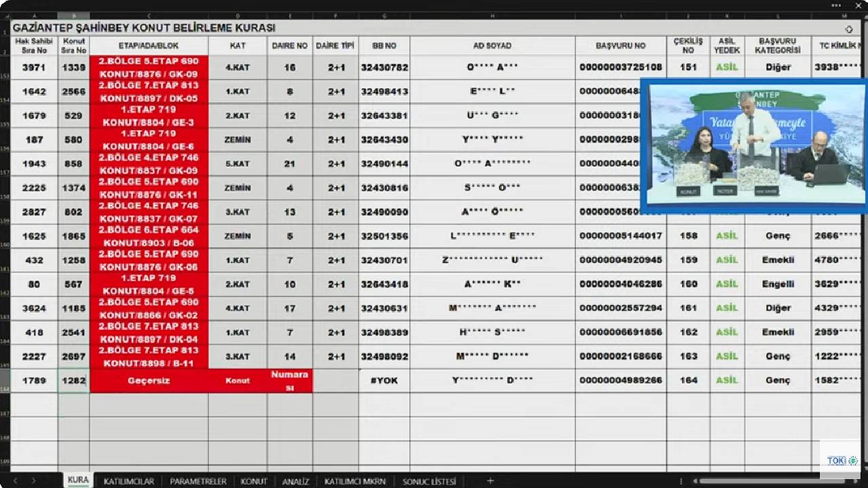The width and height of the screenshot is (868, 488).
Task: Click the red Geçersiz cell
Action: click(x=149, y=380)
